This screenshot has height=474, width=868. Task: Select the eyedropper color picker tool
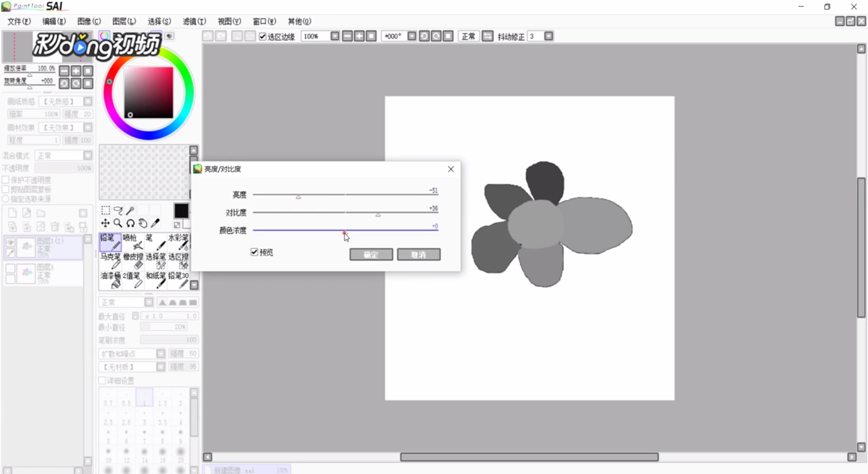155,223
